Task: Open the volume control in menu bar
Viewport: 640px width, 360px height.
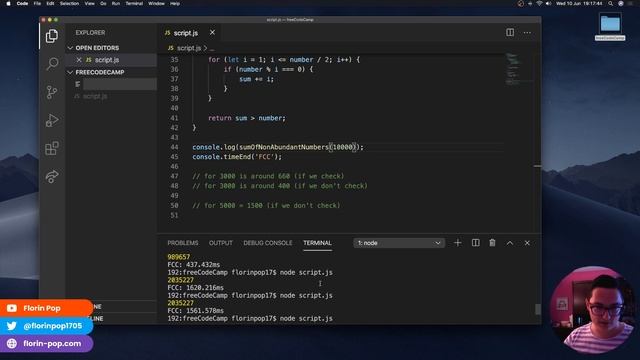Action: click(548, 3)
